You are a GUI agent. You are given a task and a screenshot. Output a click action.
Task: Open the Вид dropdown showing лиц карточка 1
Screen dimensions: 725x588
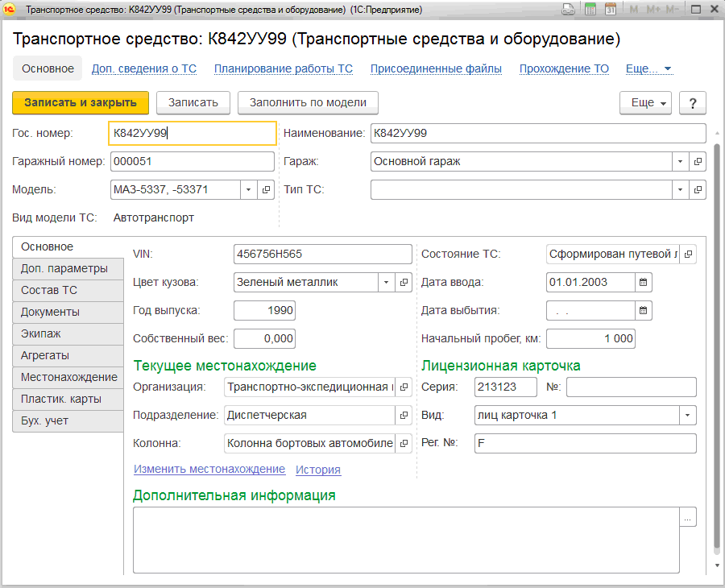pyautogui.click(x=689, y=415)
